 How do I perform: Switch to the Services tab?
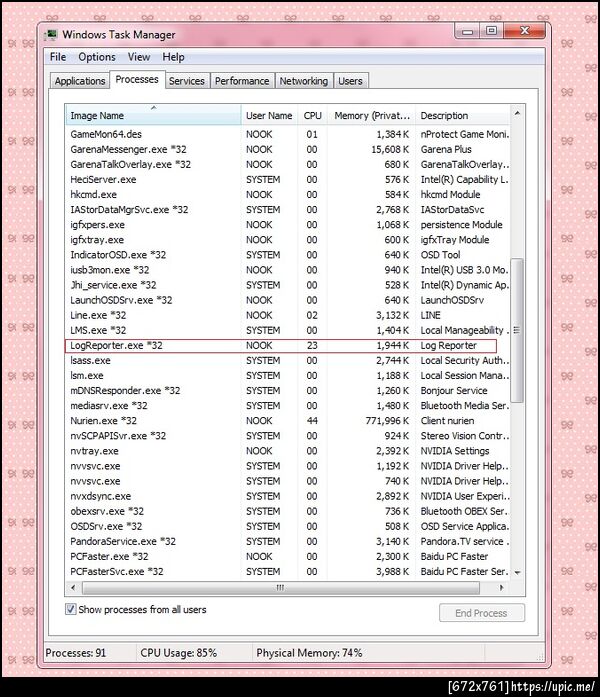point(187,81)
